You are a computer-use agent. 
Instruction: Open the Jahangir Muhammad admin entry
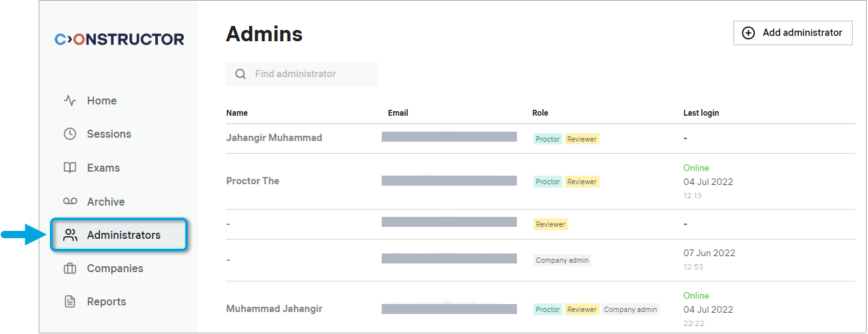pyautogui.click(x=274, y=138)
